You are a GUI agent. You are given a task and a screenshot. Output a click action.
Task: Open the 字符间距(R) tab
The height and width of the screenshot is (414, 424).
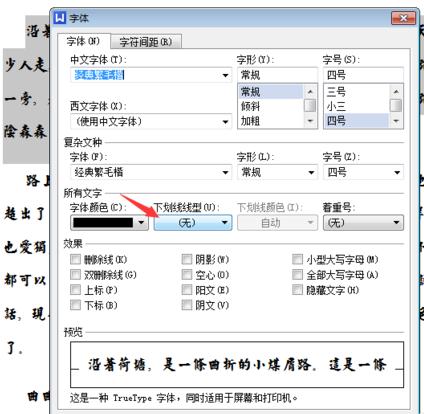pos(146,42)
